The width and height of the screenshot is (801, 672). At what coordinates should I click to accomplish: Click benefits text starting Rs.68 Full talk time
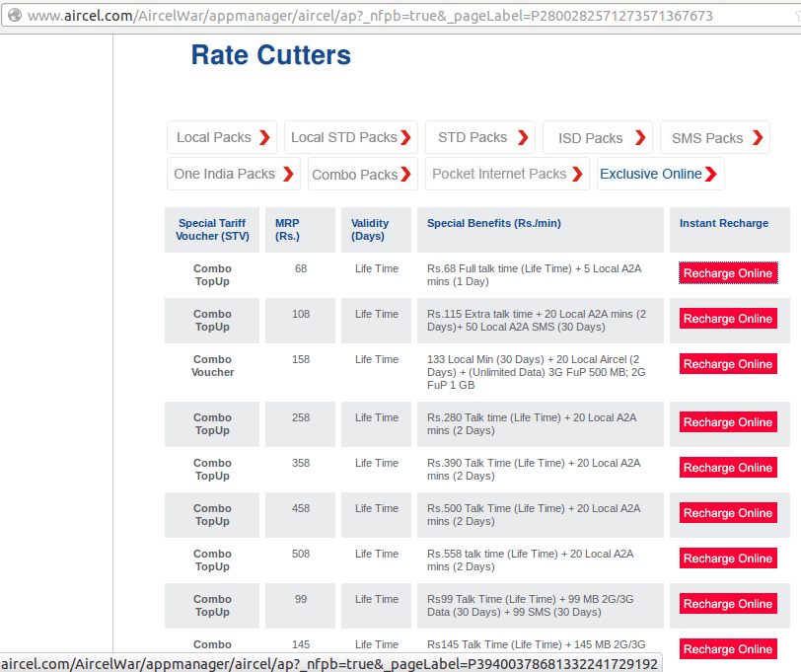click(x=534, y=275)
